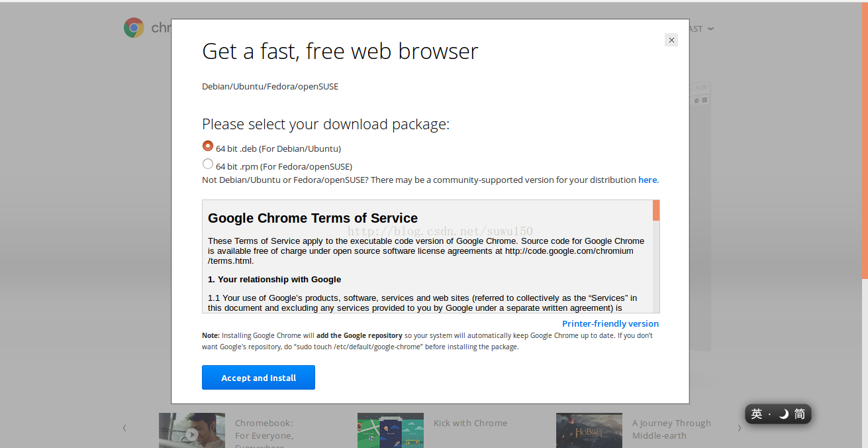Click the 'Kick with Chrome' caption
The width and height of the screenshot is (868, 448).
pos(470,423)
